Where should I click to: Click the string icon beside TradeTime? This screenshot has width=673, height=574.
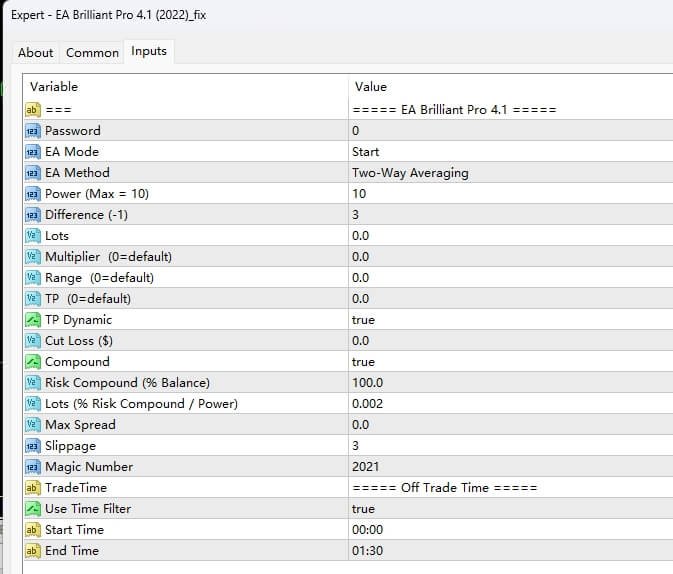point(33,488)
